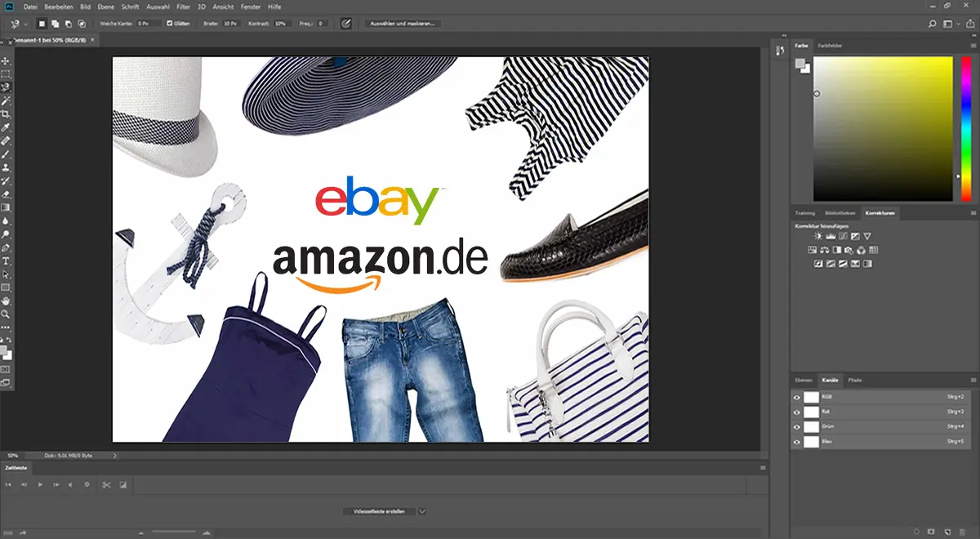
Task: Open the Kanäle panel menu
Action: 973,381
